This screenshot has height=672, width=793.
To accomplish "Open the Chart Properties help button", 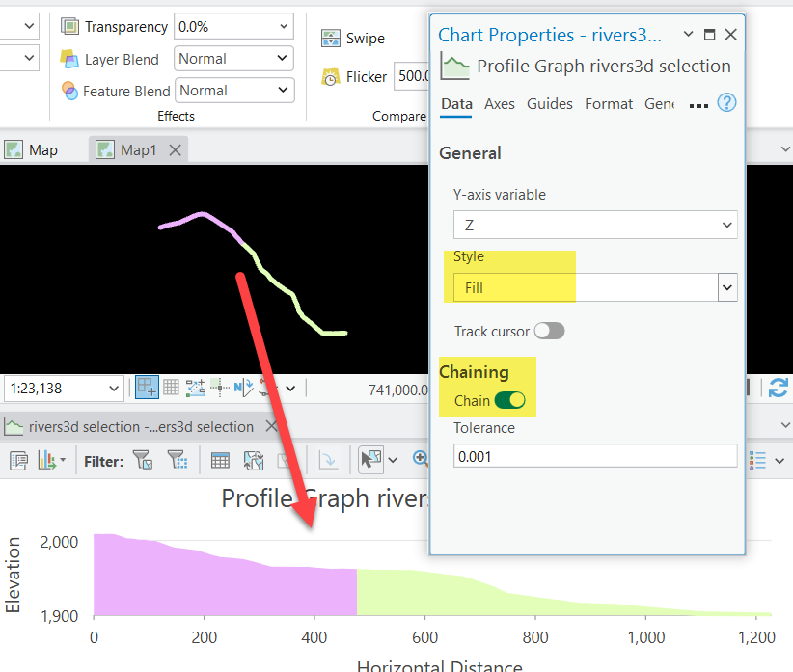I will tap(726, 102).
